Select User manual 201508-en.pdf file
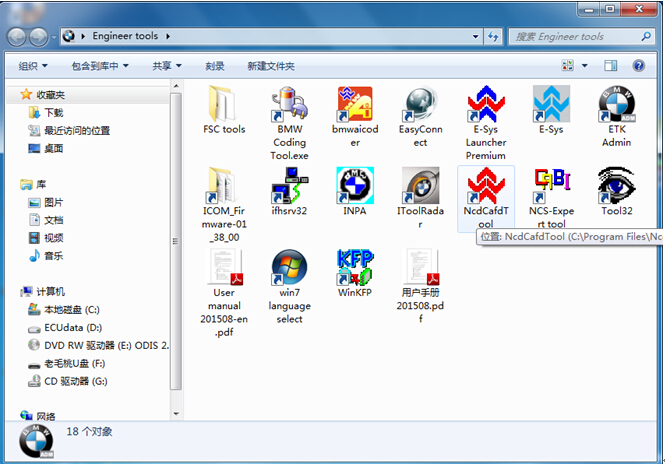665x466 pixels. [224, 293]
